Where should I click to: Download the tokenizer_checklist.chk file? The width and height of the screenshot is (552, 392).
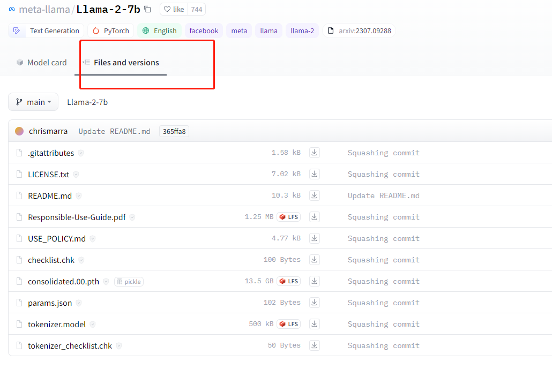(315, 345)
